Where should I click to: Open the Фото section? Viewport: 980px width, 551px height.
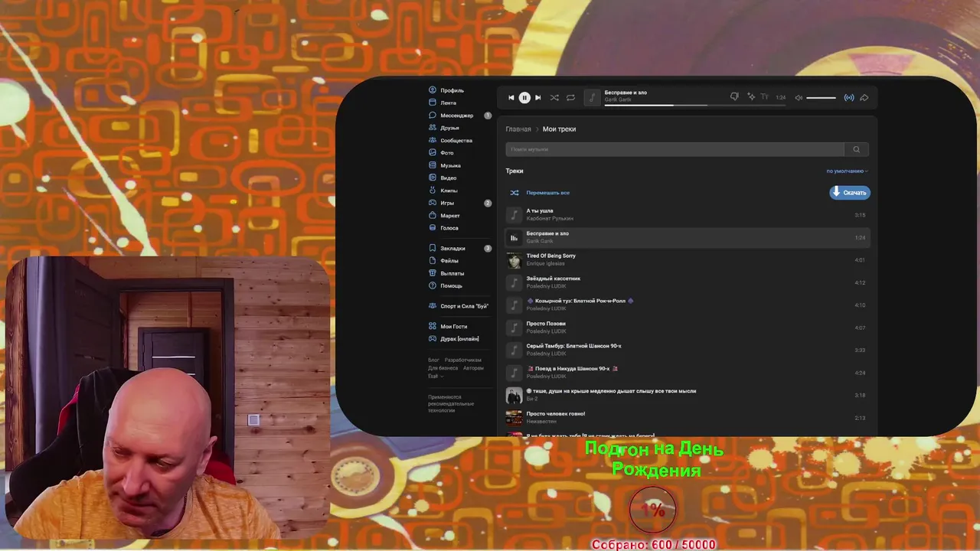tap(442, 153)
